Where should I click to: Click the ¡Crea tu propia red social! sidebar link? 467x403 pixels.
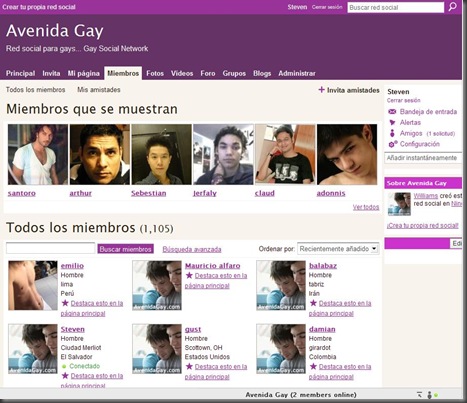tap(423, 226)
